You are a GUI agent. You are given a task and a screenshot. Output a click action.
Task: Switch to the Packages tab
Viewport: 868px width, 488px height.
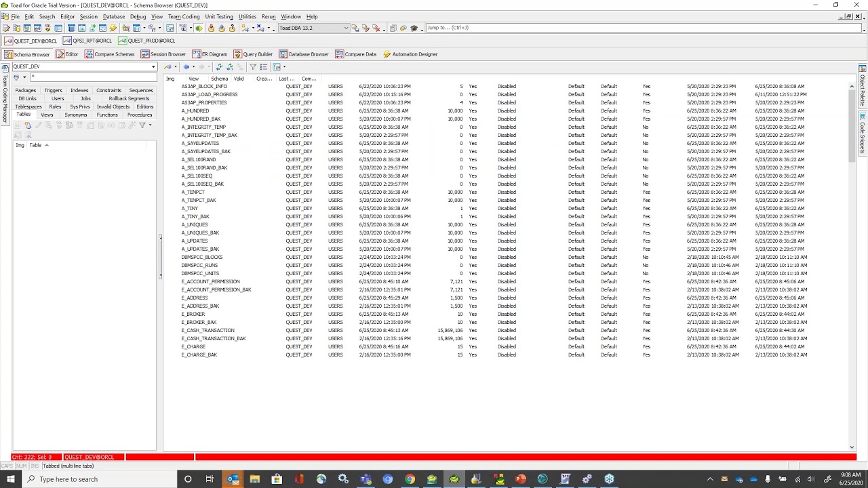click(26, 90)
